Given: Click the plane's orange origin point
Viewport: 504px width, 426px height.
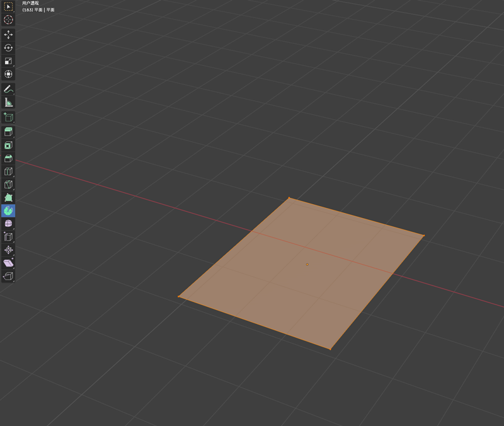Looking at the screenshot, I should 307,265.
